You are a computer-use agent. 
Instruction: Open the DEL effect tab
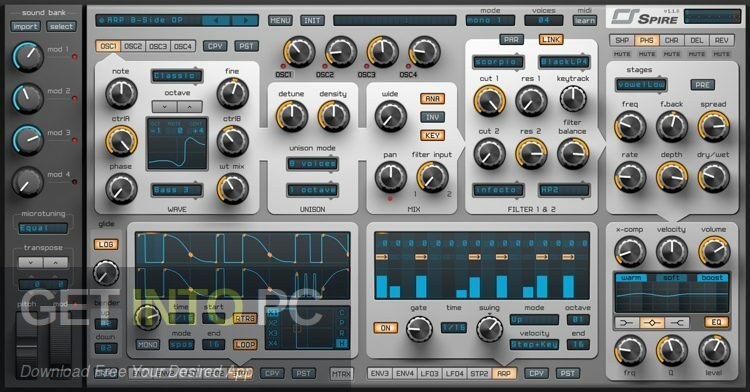pyautogui.click(x=696, y=40)
